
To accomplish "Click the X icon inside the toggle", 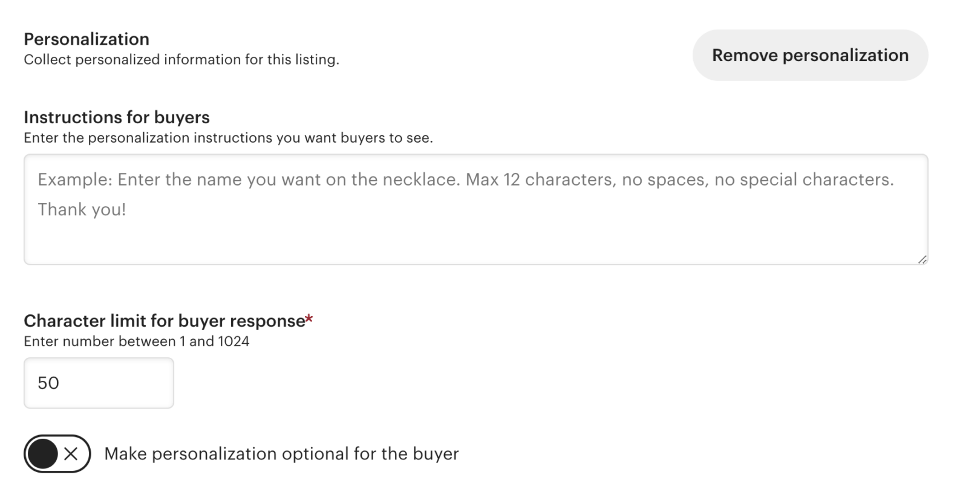I will [71, 454].
